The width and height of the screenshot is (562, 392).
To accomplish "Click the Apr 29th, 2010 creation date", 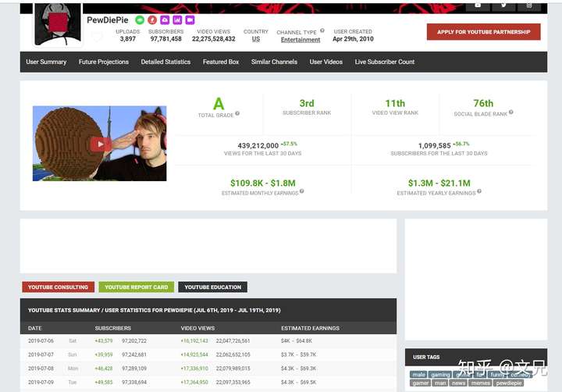I will pyautogui.click(x=353, y=39).
